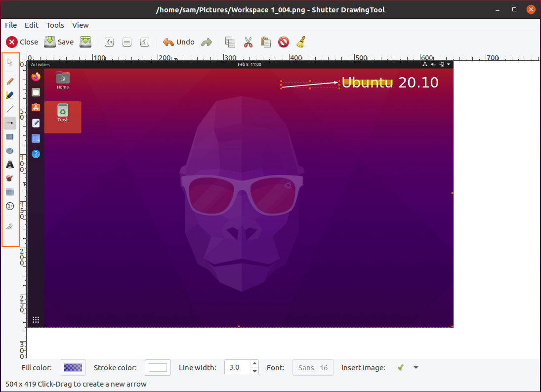Viewport: 541px width, 392px height.
Task: Pick the straight line tool
Action: click(x=10, y=109)
